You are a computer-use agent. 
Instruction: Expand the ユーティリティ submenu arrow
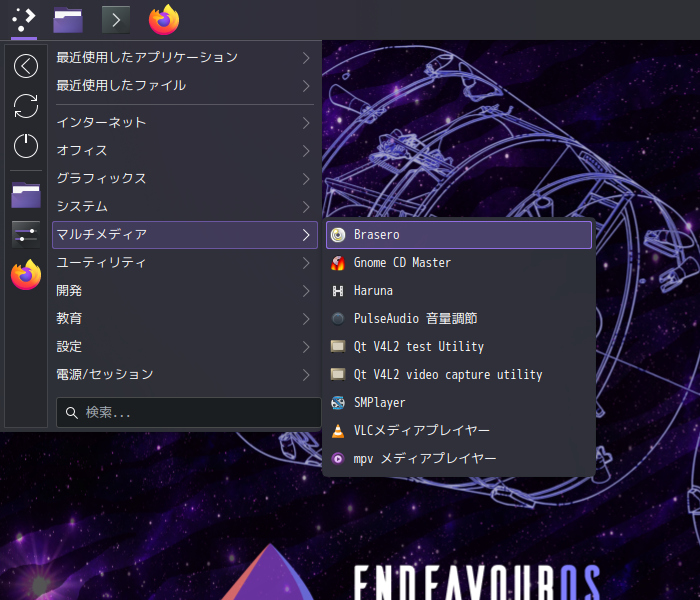306,263
